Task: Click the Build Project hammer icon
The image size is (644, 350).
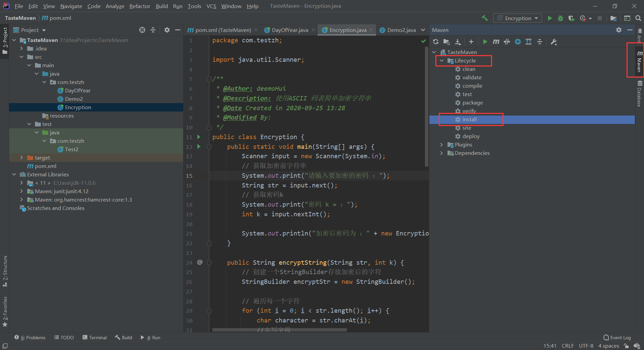Action: [x=485, y=18]
